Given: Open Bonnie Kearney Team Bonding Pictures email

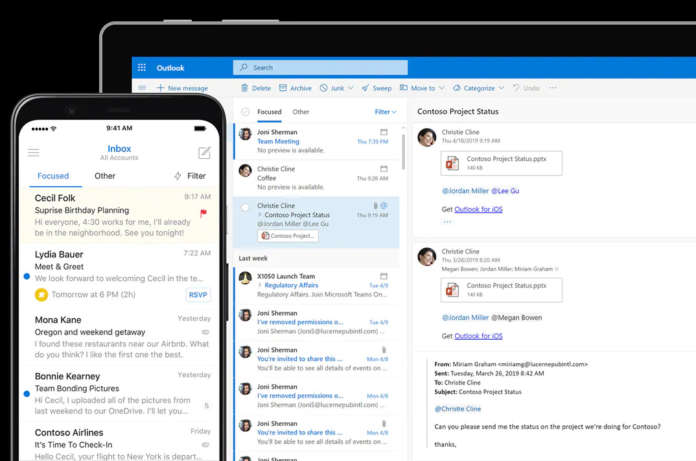Looking at the screenshot, I should [119, 393].
